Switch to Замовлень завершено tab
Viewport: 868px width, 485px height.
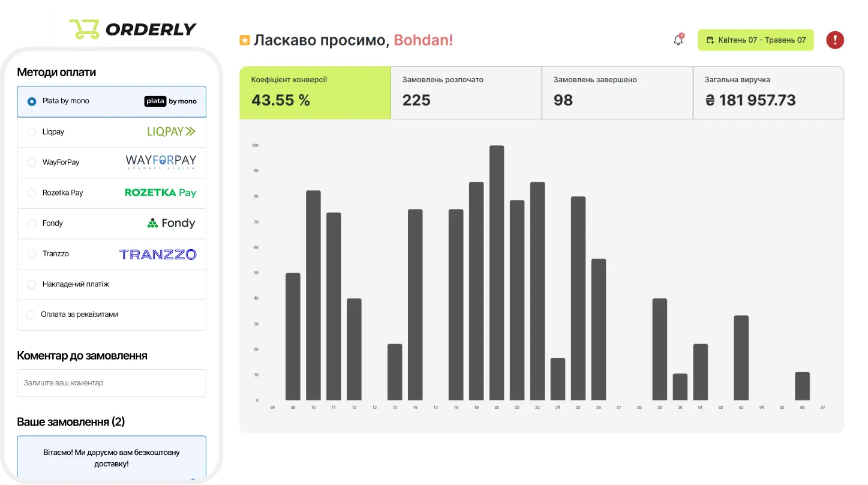click(617, 92)
